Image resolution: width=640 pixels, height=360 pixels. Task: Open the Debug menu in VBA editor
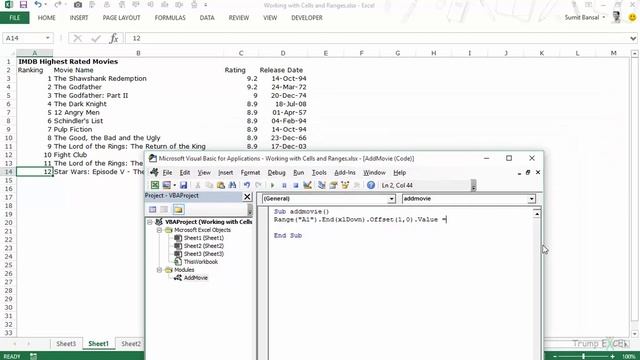[x=276, y=173]
